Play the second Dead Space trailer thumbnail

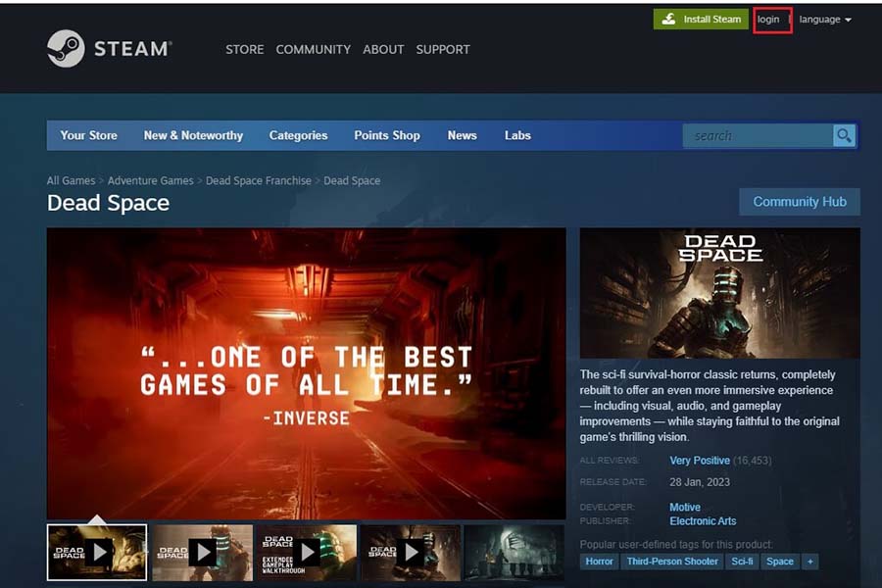[x=203, y=553]
